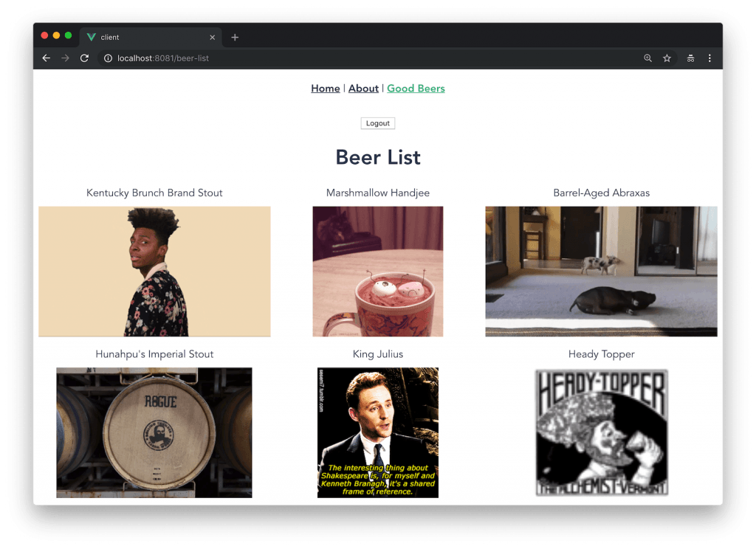Open the Chrome three-dot menu

(x=709, y=58)
